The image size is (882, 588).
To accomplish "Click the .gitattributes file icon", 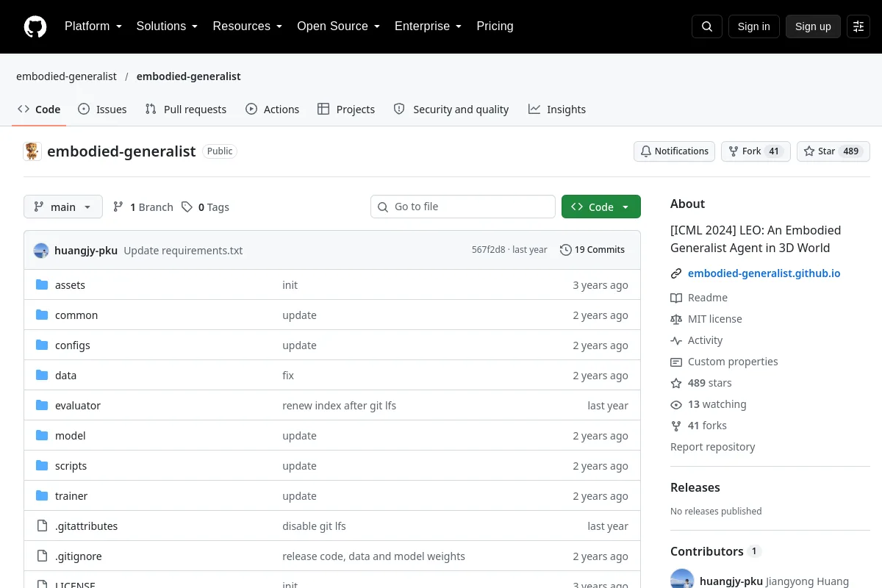I will point(42,526).
